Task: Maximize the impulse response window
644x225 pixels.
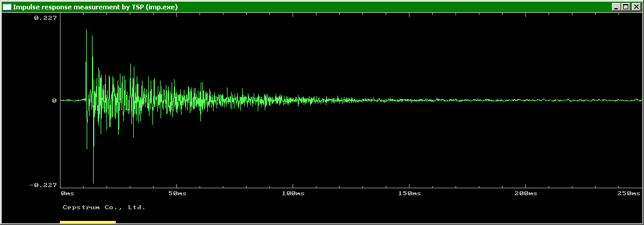Action: click(625, 6)
